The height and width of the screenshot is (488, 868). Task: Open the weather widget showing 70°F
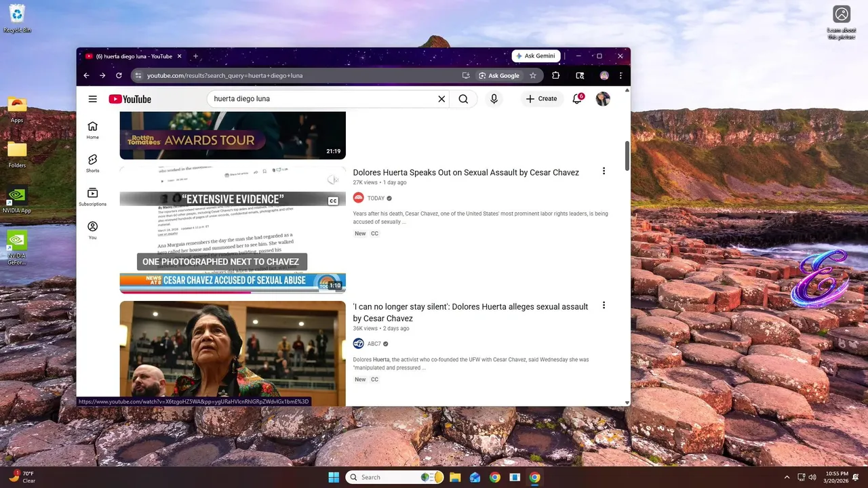(x=22, y=477)
